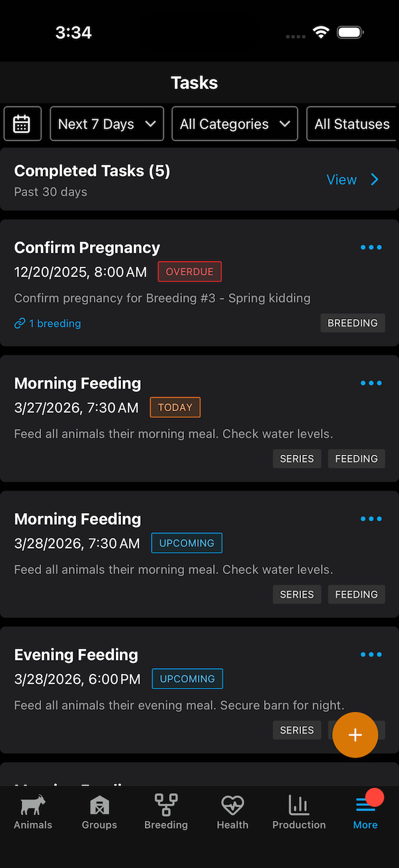Open the 1 breeding linked record
Viewport: 399px width, 868px height.
47,323
